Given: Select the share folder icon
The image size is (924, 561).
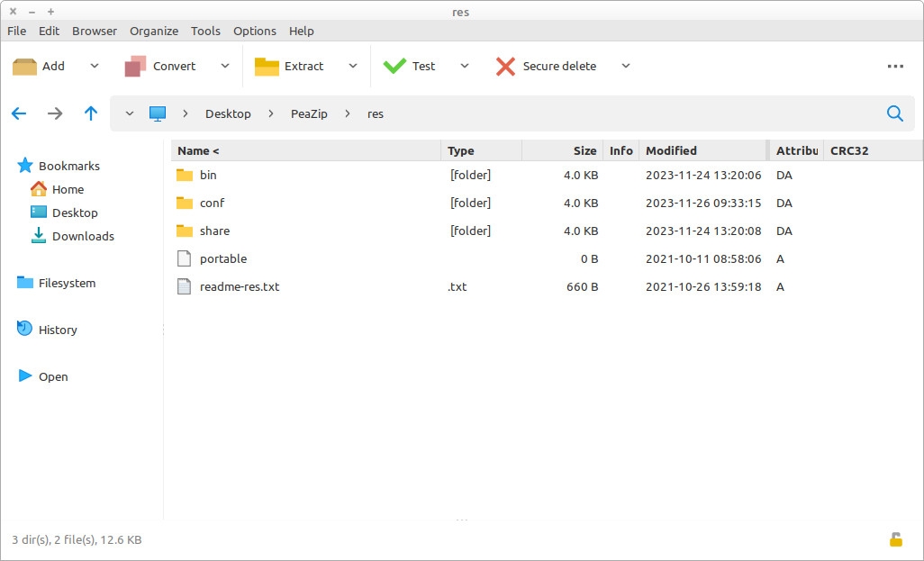Looking at the screenshot, I should tap(185, 231).
